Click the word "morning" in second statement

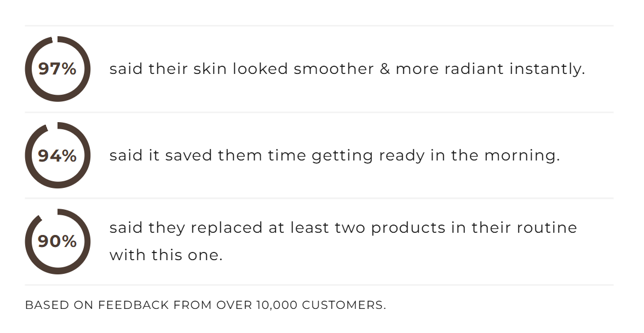pyautogui.click(x=522, y=156)
